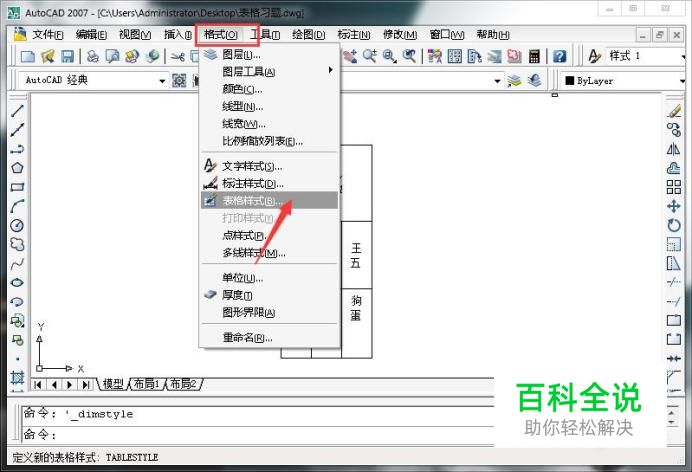Click the last-tab navigation arrow
The height and width of the screenshot is (472, 692).
(x=86, y=385)
